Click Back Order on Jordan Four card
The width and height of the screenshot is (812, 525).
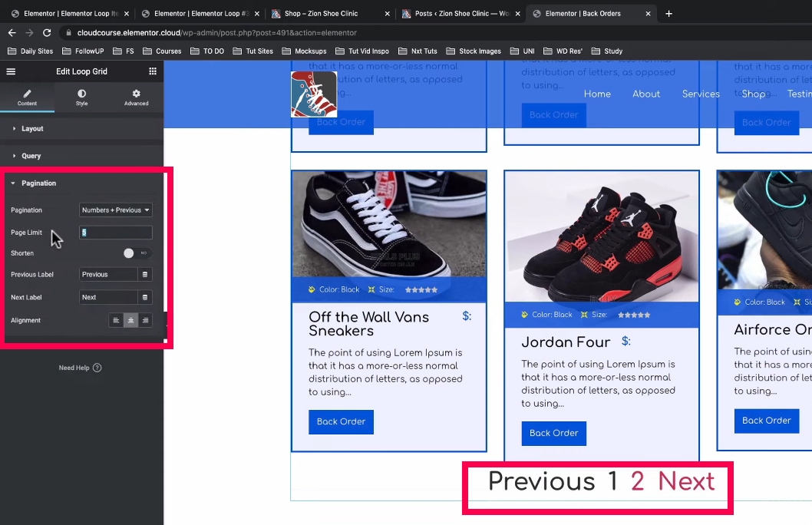tap(553, 433)
